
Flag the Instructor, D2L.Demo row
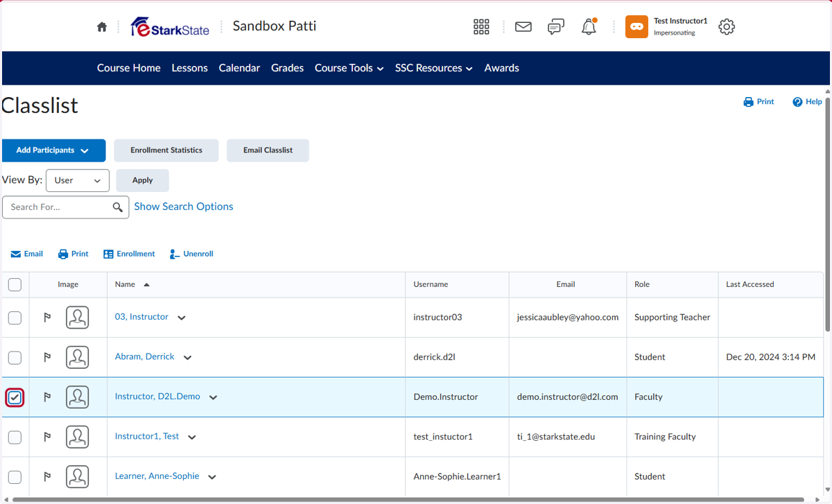48,397
